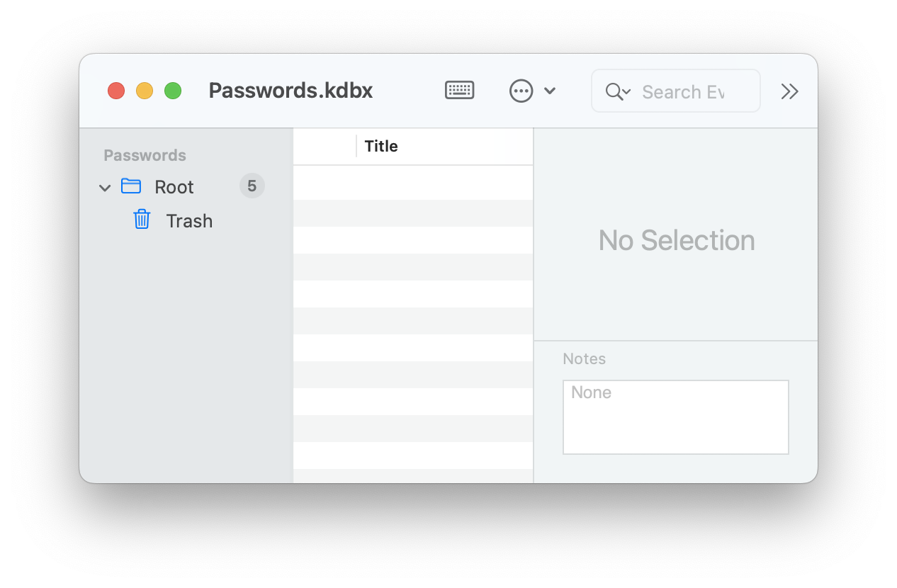Click the No Selection detail area

coord(676,240)
